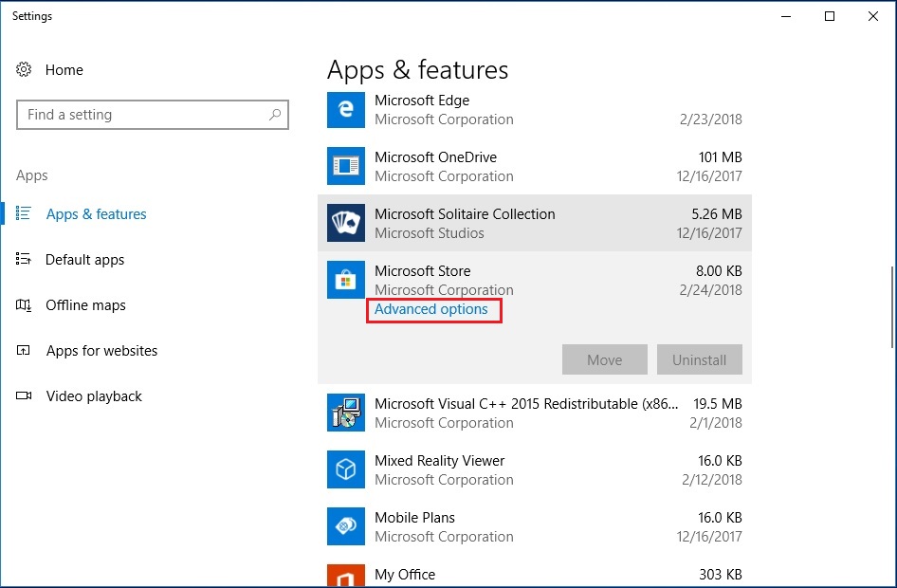Viewport: 897px width, 588px height.
Task: Click the Home gear icon
Action: click(24, 70)
